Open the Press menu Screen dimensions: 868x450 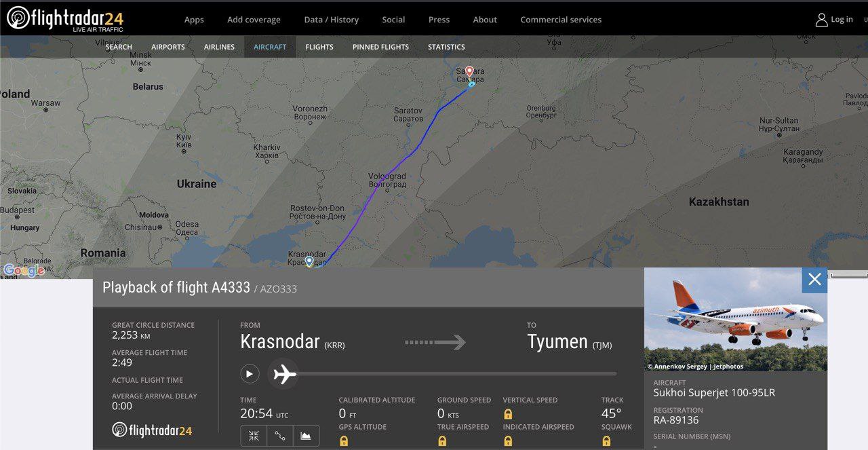tap(439, 20)
